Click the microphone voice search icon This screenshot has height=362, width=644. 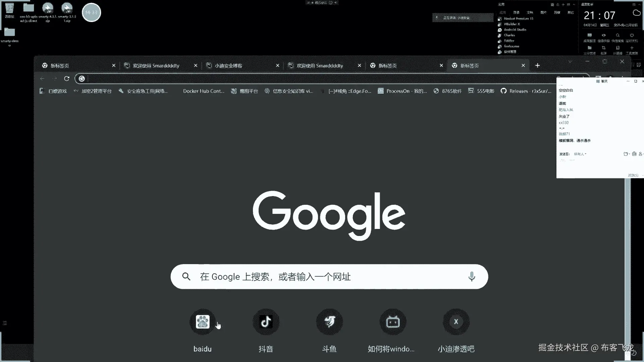[472, 277]
